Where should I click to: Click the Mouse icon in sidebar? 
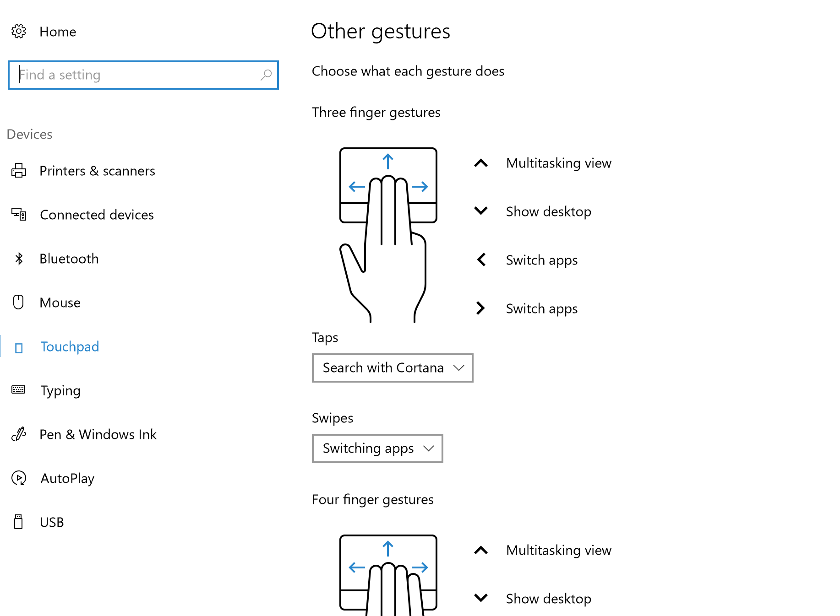[x=18, y=302]
